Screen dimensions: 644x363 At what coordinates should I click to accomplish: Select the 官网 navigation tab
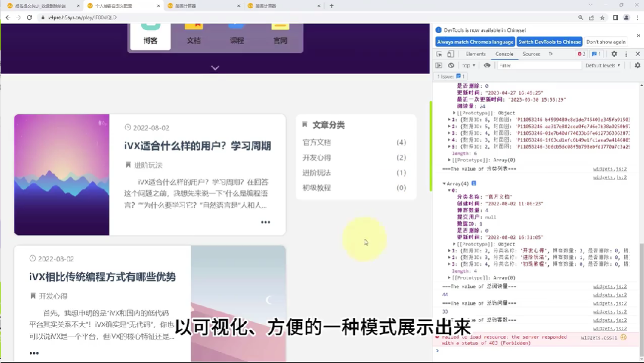click(x=280, y=36)
